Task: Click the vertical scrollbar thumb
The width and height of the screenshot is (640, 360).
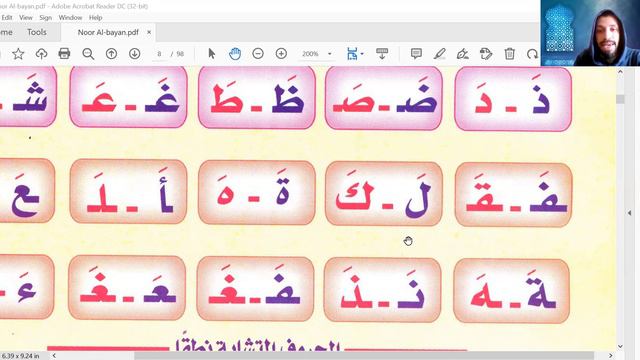Action: [x=620, y=99]
